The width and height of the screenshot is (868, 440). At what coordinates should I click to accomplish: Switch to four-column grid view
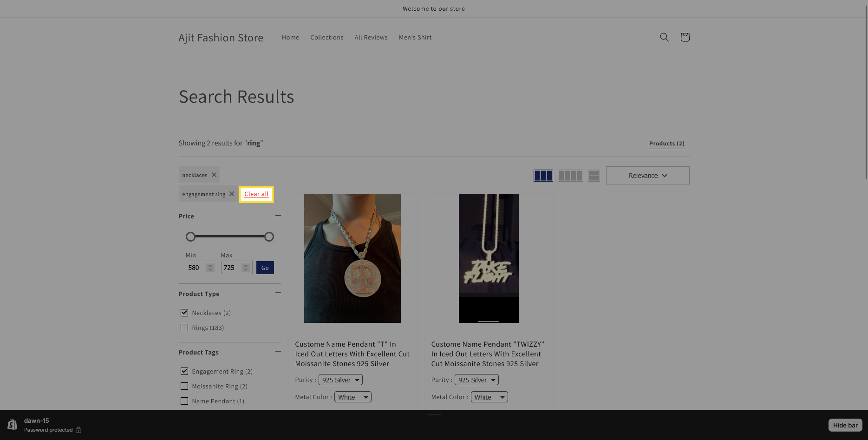pyautogui.click(x=570, y=176)
